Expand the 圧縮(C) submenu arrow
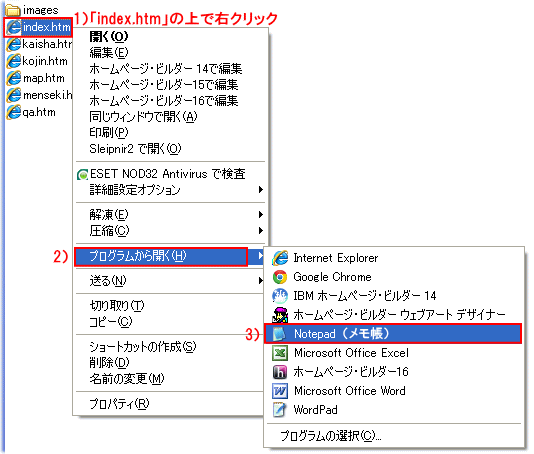Image resolution: width=534 pixels, height=454 pixels. tap(261, 231)
